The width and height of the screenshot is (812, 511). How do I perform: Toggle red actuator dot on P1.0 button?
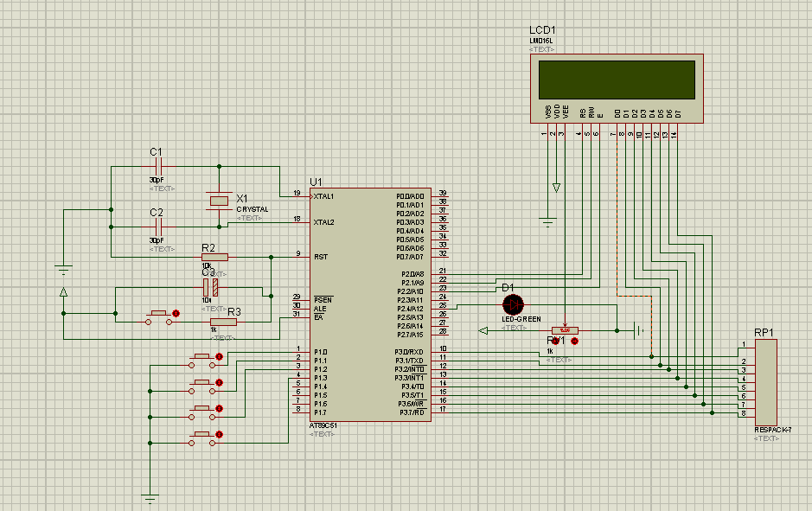point(219,357)
